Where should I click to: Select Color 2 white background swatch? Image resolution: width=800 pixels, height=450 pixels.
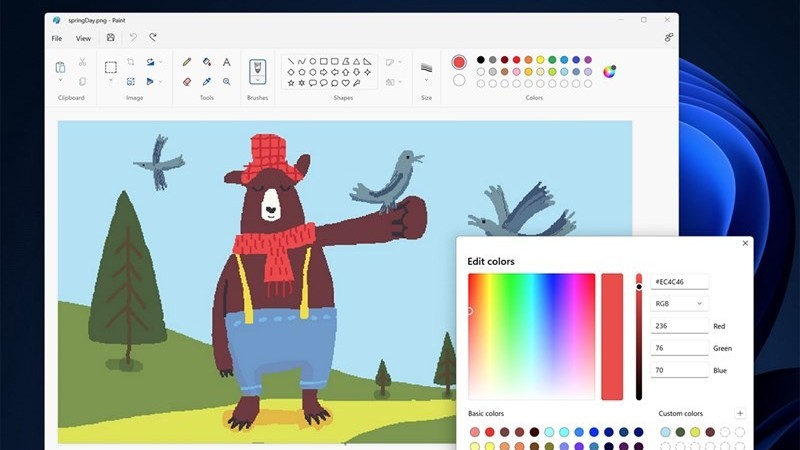[x=459, y=80]
